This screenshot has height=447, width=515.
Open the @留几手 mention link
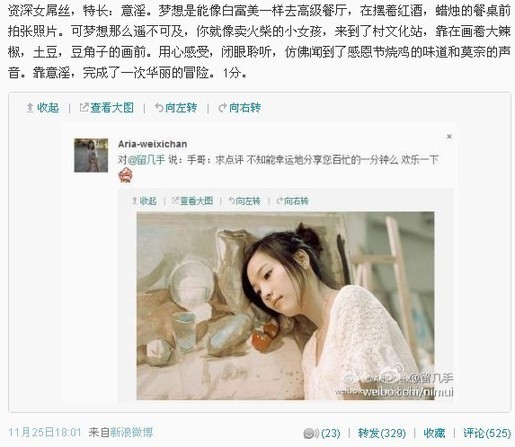[x=146, y=160]
